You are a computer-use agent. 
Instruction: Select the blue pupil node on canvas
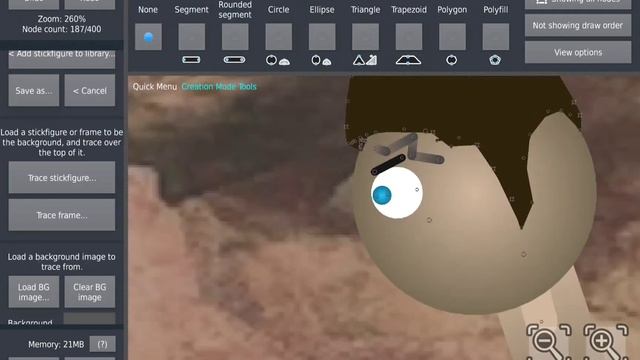pyautogui.click(x=382, y=195)
